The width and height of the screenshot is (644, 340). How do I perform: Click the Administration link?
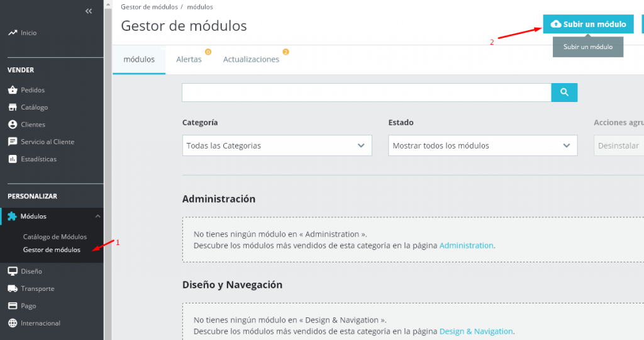(x=466, y=246)
